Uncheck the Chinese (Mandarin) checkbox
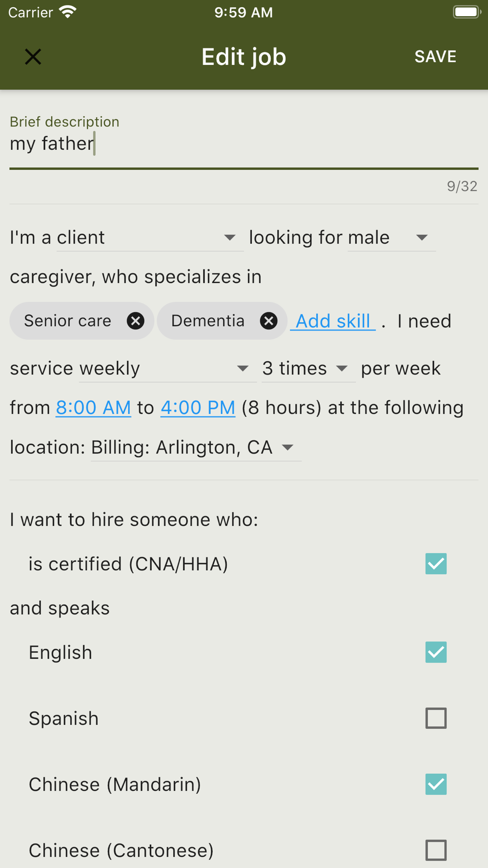488x868 pixels. (x=436, y=784)
